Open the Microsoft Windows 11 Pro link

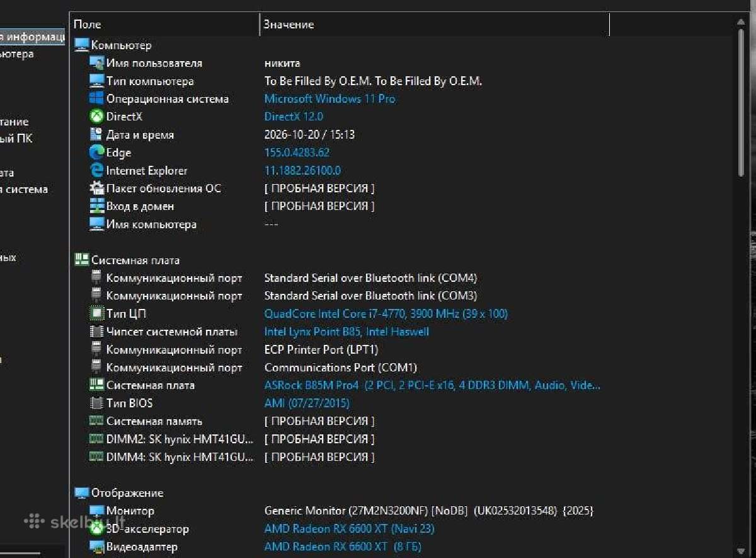tap(329, 99)
